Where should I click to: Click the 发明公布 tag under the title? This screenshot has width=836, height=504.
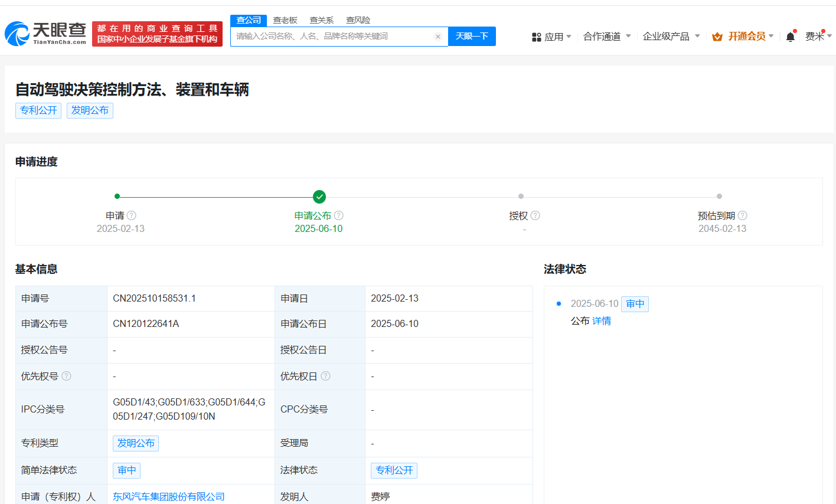point(90,110)
